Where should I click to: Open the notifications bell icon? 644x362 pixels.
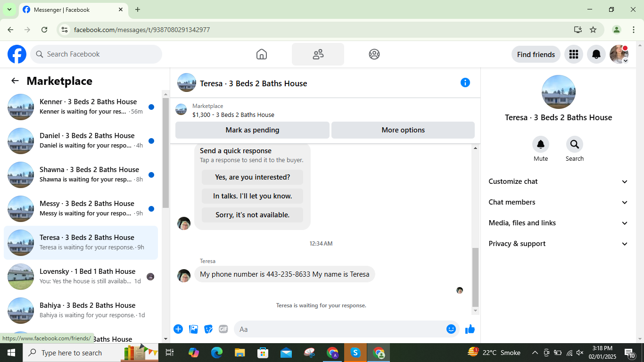596,54
